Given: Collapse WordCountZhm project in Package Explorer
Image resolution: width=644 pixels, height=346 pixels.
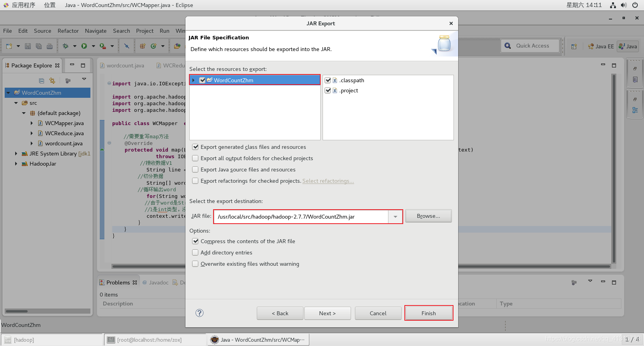Looking at the screenshot, I should pyautogui.click(x=8, y=93).
